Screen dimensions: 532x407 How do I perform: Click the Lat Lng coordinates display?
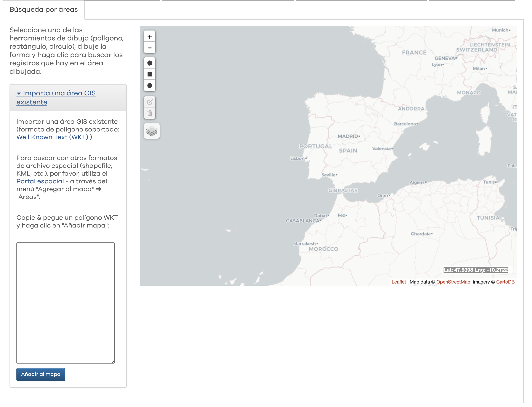tap(475, 270)
